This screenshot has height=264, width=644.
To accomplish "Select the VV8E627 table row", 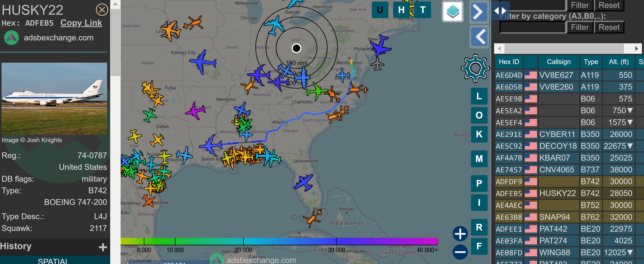I will pyautogui.click(x=569, y=75).
